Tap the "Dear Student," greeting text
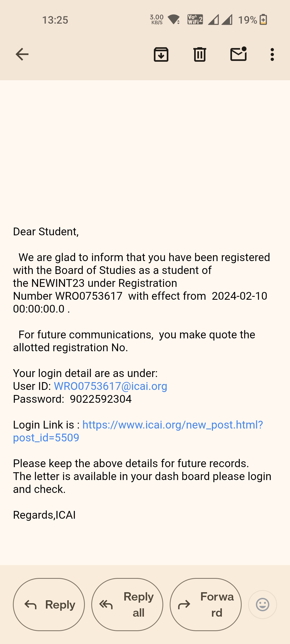Screen dimensions: 290x644 [x=46, y=232]
